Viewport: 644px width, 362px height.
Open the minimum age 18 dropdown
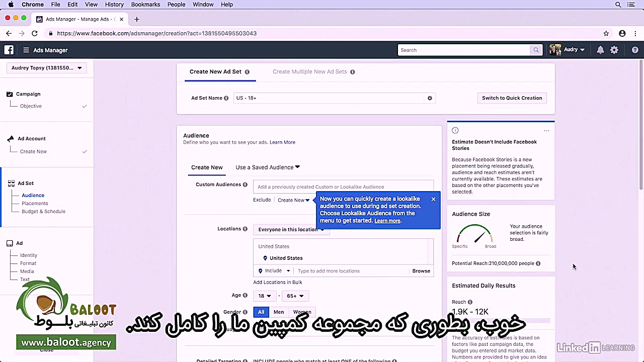pos(265,296)
